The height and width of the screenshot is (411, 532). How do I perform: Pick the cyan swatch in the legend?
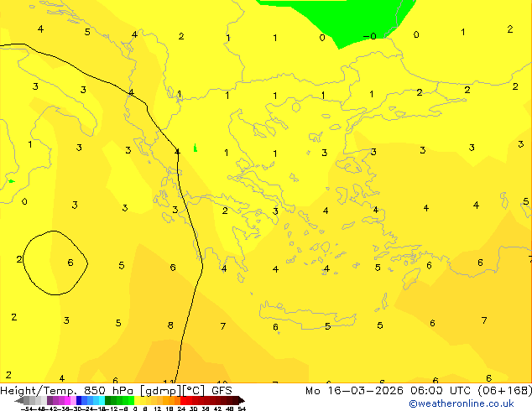[x=102, y=401]
